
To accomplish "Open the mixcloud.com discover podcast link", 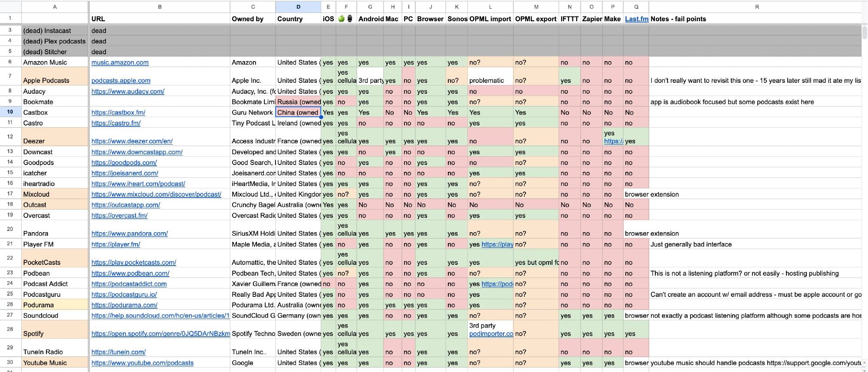I will pyautogui.click(x=156, y=194).
